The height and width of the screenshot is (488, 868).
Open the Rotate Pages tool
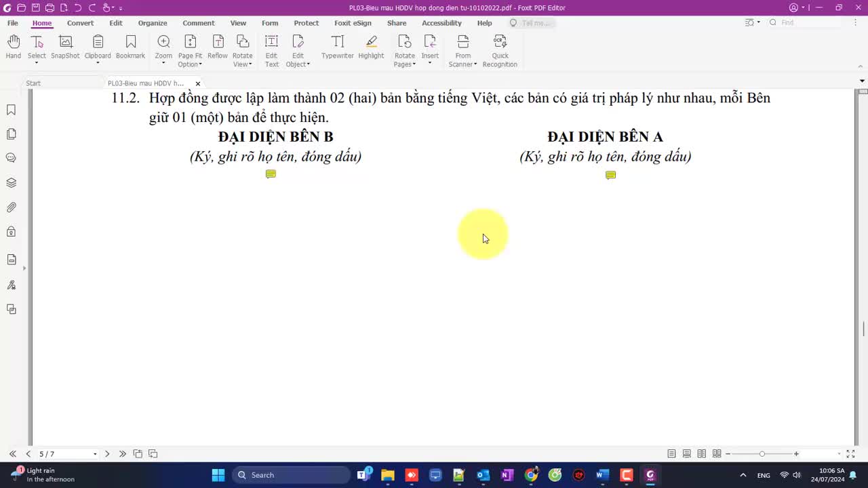(x=405, y=51)
